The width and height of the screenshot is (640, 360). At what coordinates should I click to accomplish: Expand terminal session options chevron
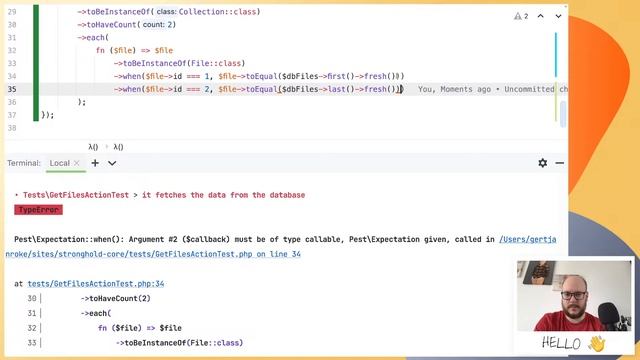[x=112, y=163]
